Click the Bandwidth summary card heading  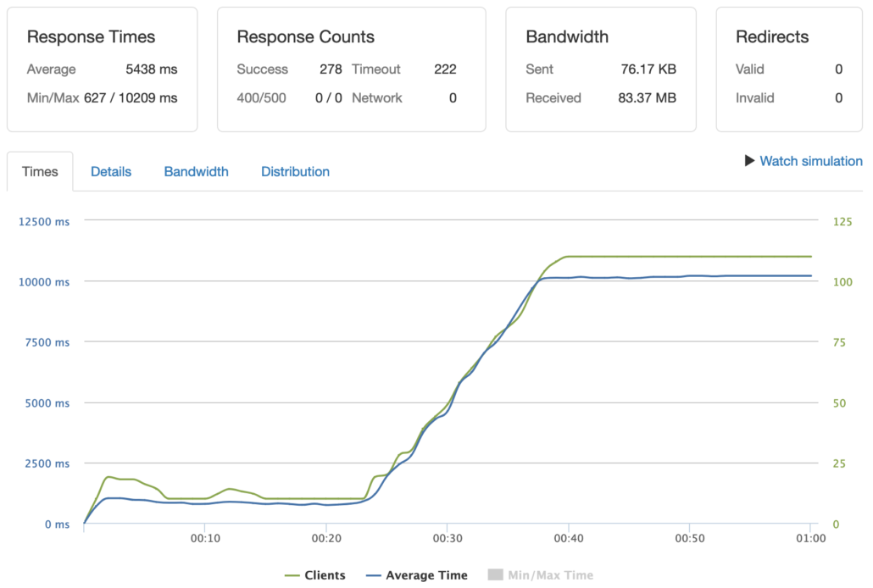point(567,37)
